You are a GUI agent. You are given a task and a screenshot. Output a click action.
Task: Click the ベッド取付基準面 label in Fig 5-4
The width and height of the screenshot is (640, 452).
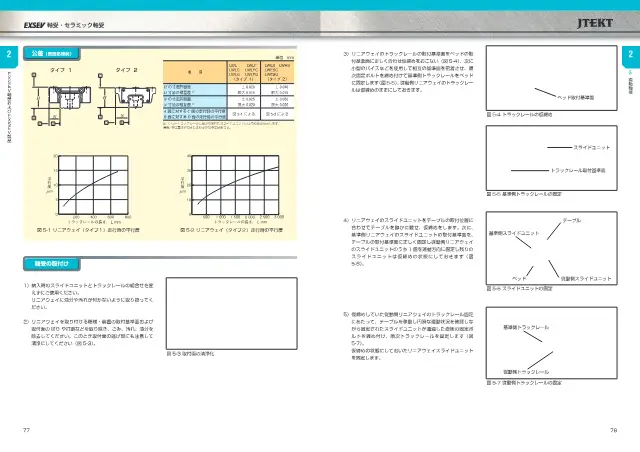(x=575, y=98)
